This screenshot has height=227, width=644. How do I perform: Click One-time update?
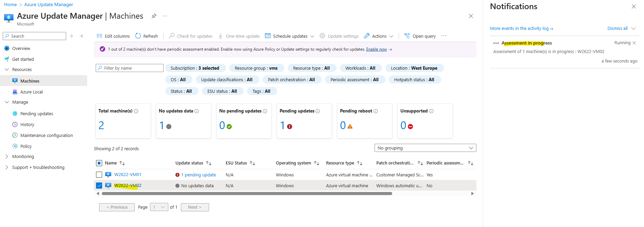[x=239, y=36]
